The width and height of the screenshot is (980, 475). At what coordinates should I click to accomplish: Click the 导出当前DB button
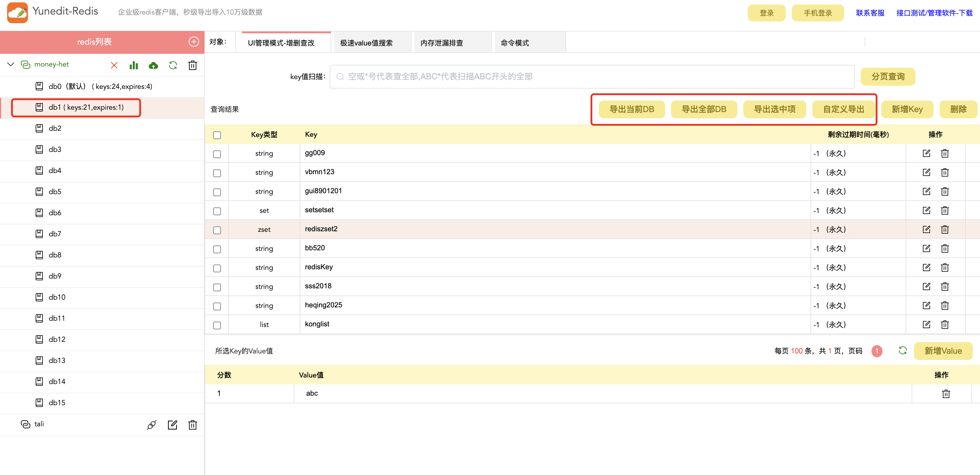(631, 109)
